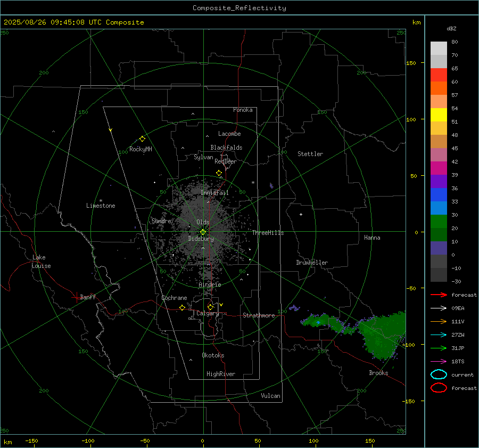Select the yellow diamond marker above Calgary

(x=210, y=307)
